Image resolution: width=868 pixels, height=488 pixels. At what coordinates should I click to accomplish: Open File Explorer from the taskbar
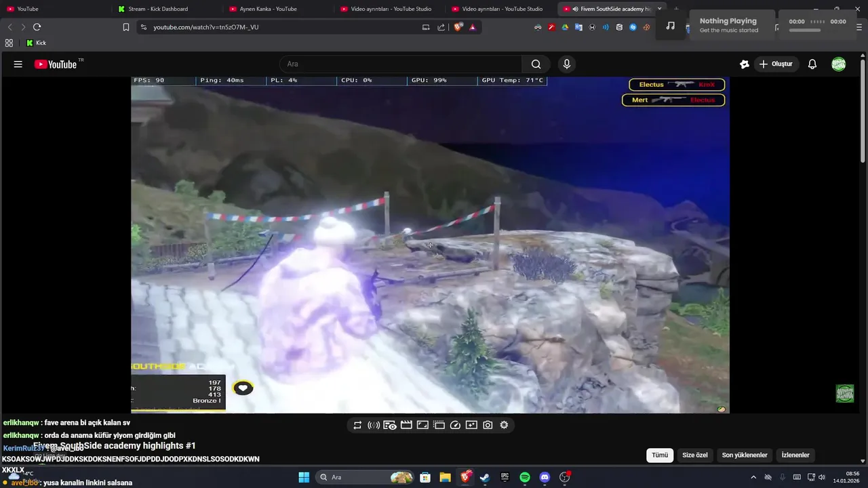point(445,477)
